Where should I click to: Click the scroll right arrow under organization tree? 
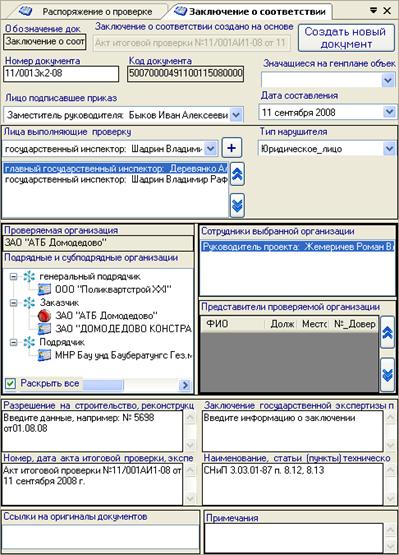tap(185, 385)
